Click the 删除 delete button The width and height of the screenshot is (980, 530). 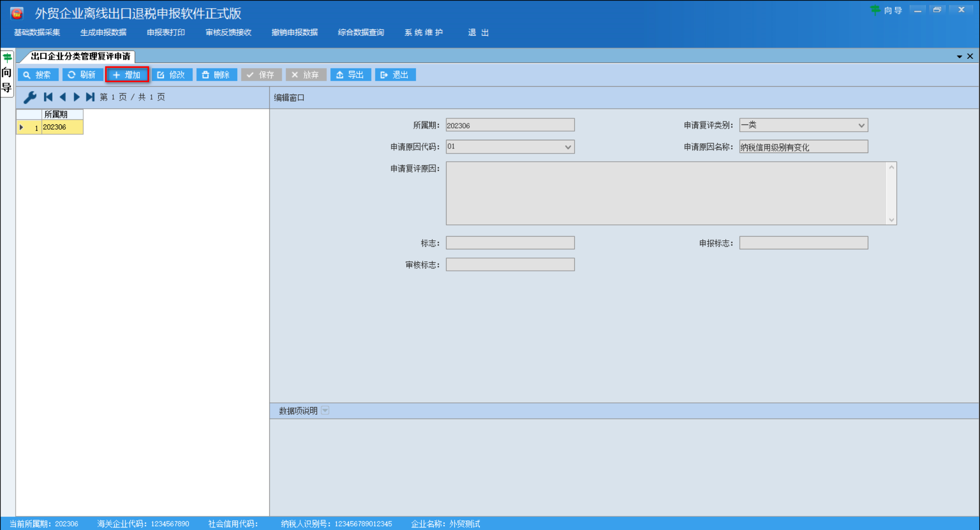tap(216, 75)
